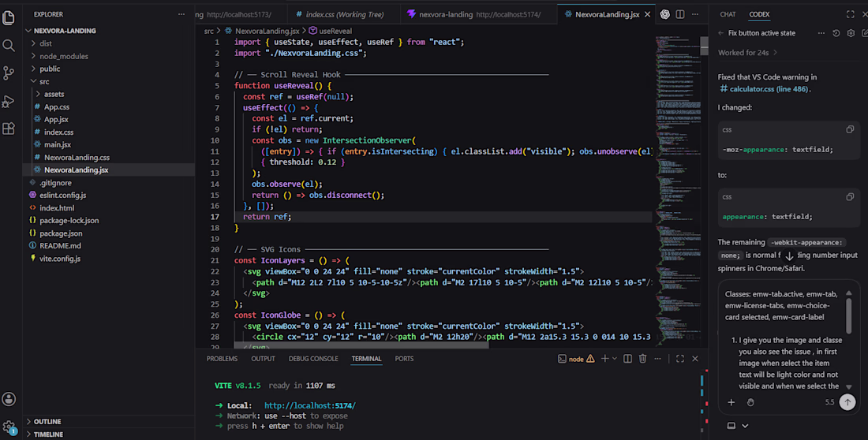Open package.json in Explorer
Screen dimensions: 868x440
coord(61,233)
